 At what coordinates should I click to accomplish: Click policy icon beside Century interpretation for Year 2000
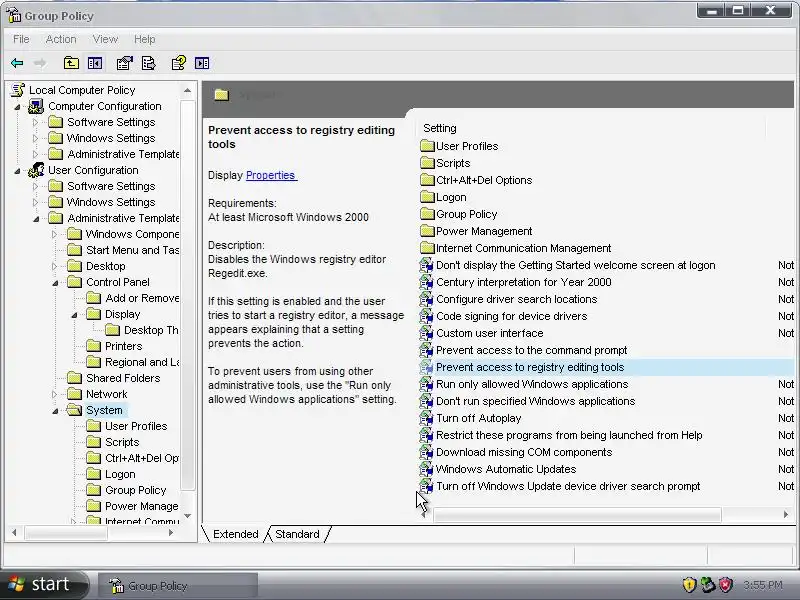point(426,282)
